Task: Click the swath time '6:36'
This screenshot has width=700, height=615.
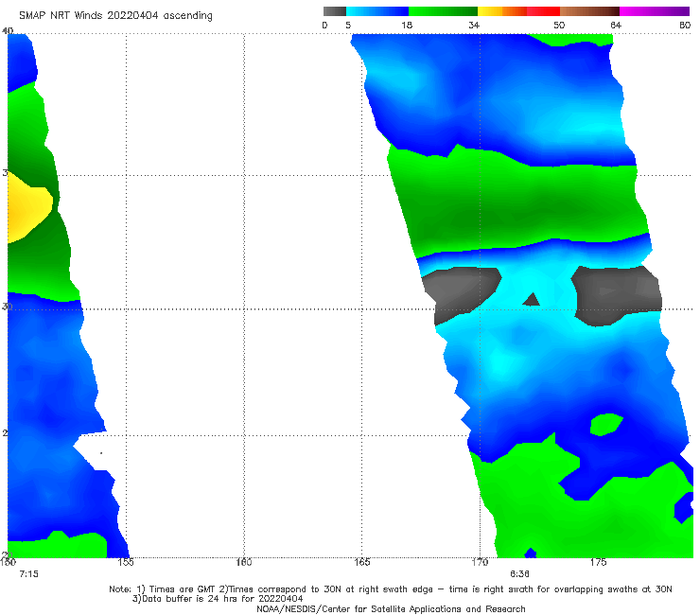Action: point(519,574)
